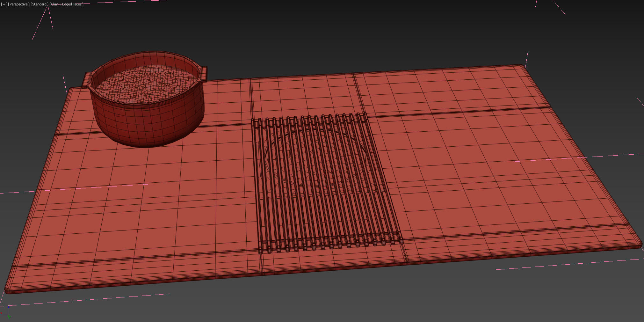
Task: Open the Standard quality viewport menu
Action: coord(40,4)
